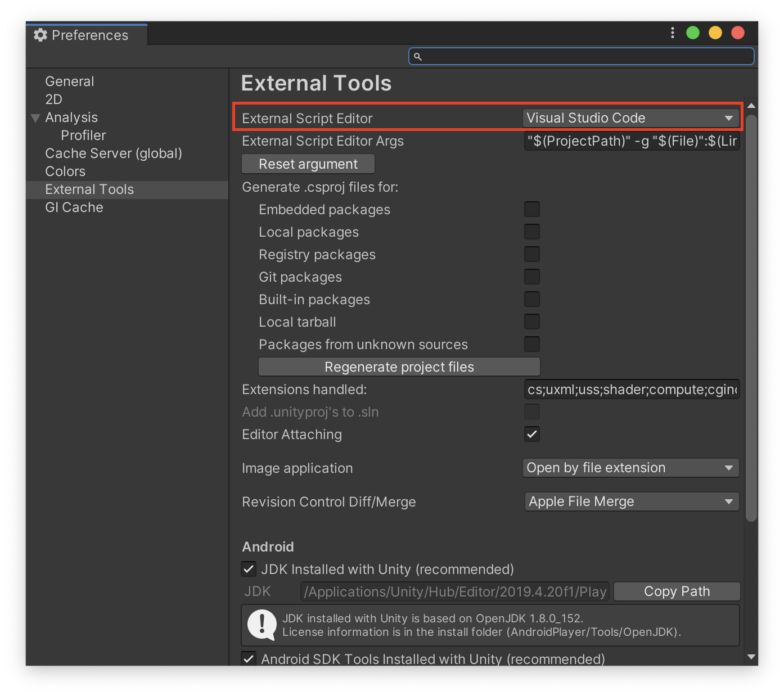Viewport: 784px width, 696px height.
Task: Click the green window button
Action: click(693, 33)
